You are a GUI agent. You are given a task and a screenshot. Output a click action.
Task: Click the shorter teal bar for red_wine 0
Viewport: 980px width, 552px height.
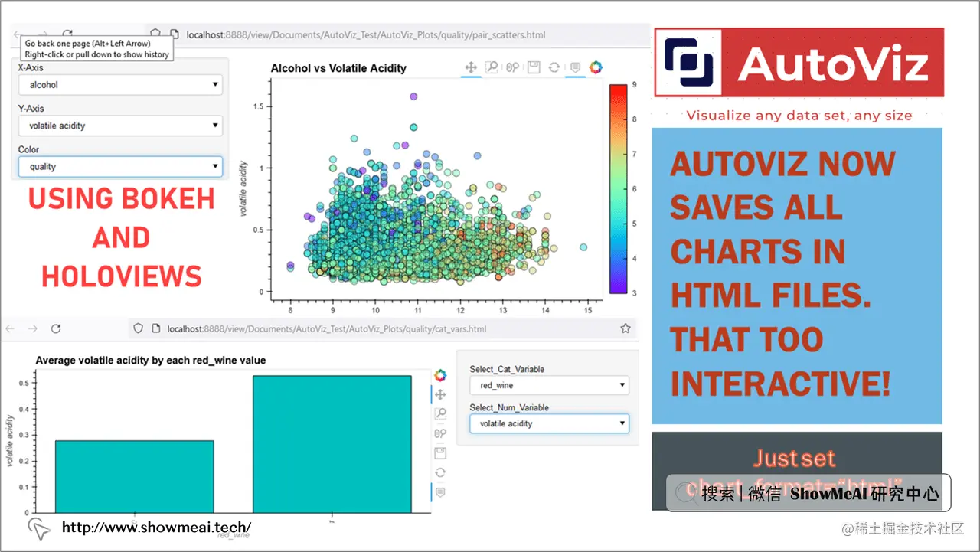tap(134, 476)
